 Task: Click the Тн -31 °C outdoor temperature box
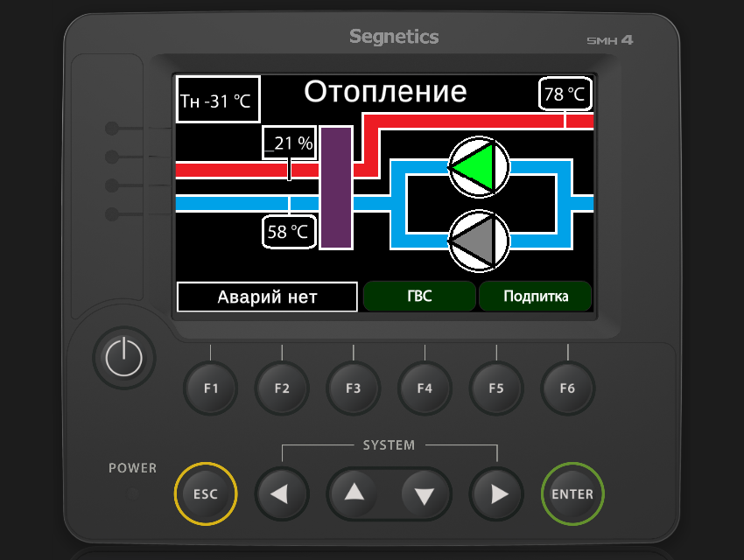[218, 100]
